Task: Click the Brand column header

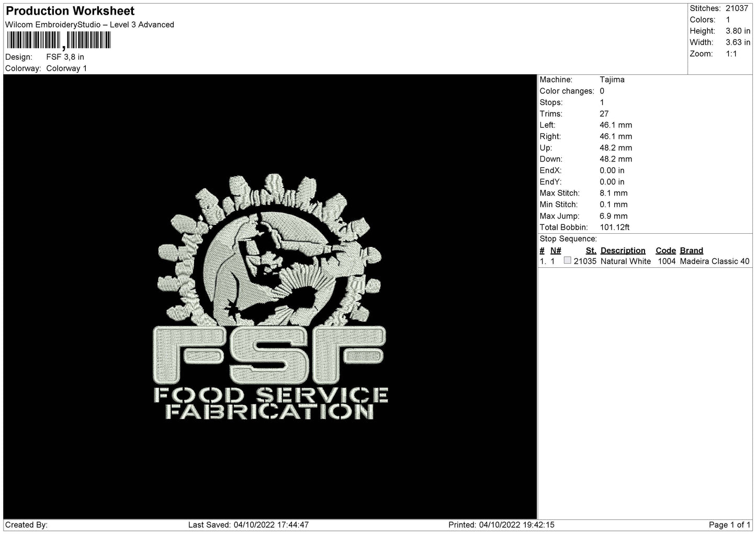Action: [692, 251]
